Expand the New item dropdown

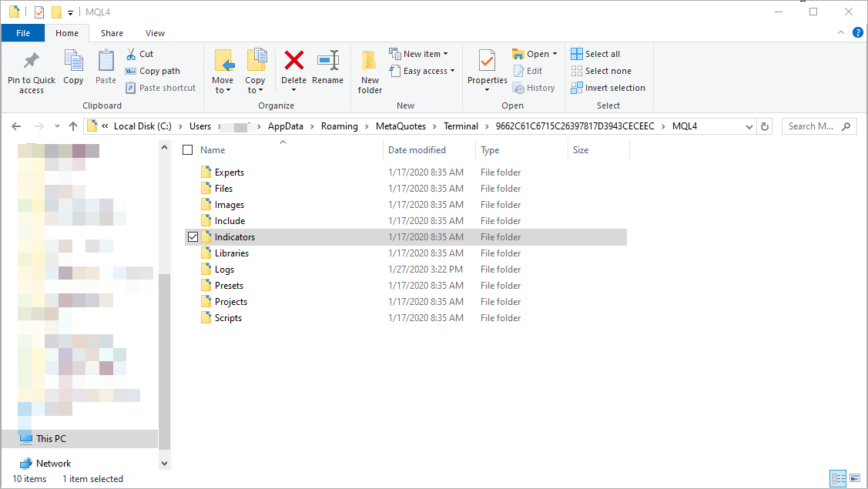[418, 54]
